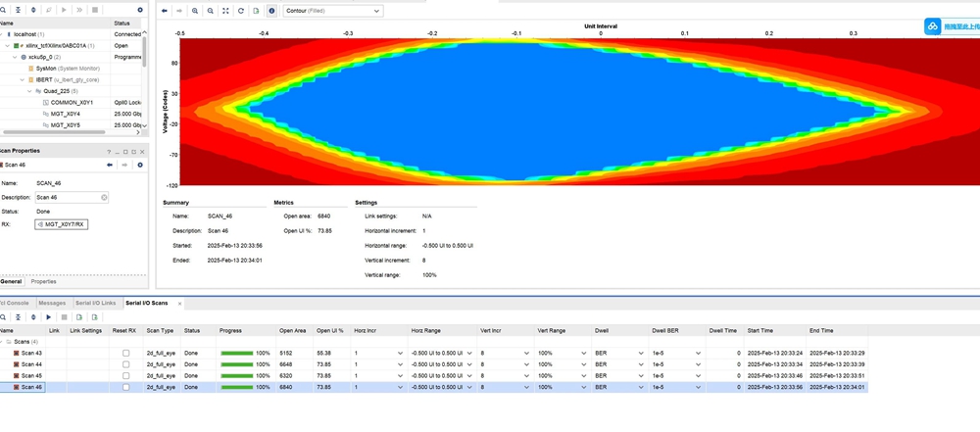Click the MGT_X0Y7/RX link button
Screen dimensions: 980x432
coord(61,224)
